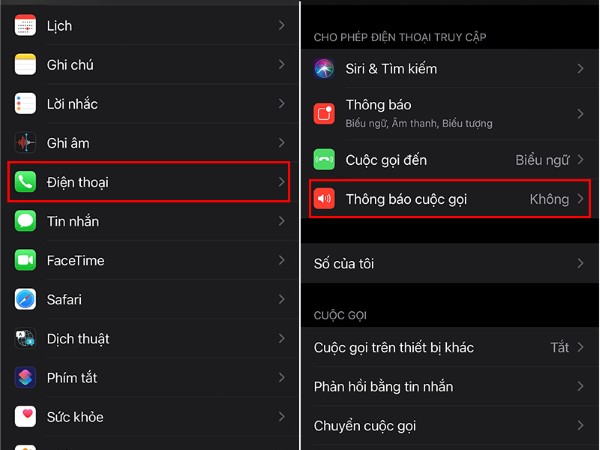This screenshot has height=450, width=600.
Task: Select Số của tôi
Action: (x=450, y=263)
